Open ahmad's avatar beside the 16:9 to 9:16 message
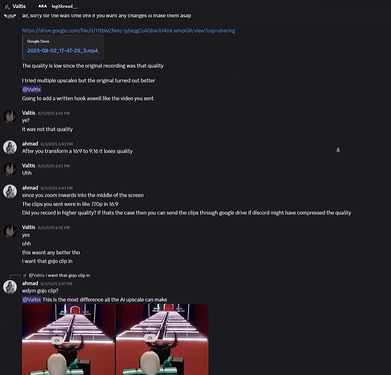 click(10, 147)
